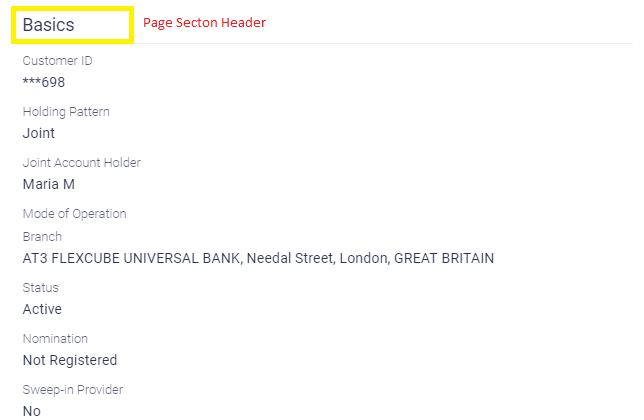Click the Nomination field label
Screen dimensions: 644x420
click(x=55, y=339)
